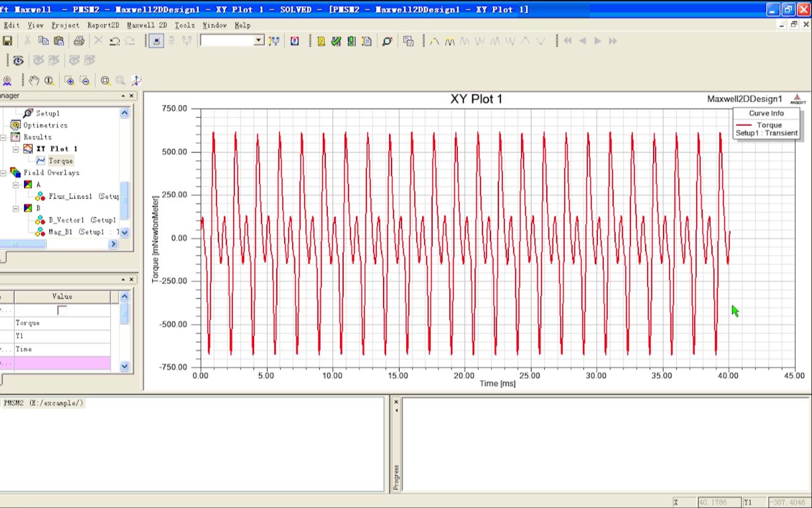Collapse the A field overlay node
Screen dimensions: 812x508
tap(15, 184)
